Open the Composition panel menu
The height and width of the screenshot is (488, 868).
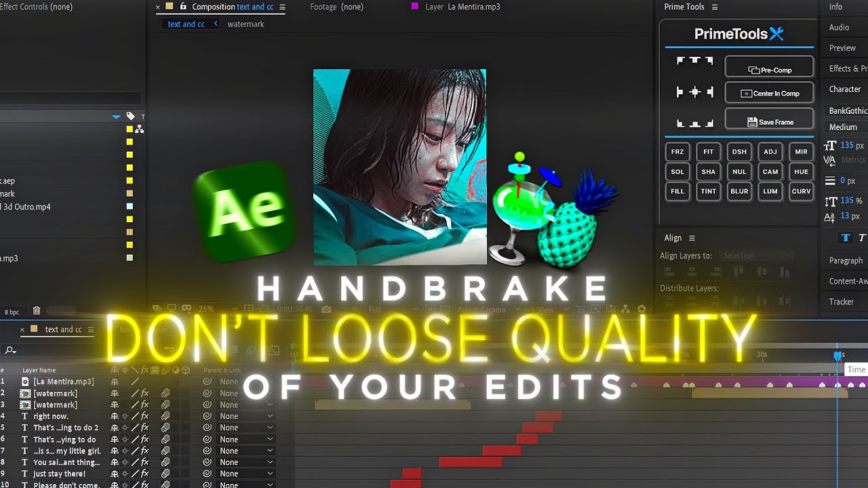click(x=282, y=7)
